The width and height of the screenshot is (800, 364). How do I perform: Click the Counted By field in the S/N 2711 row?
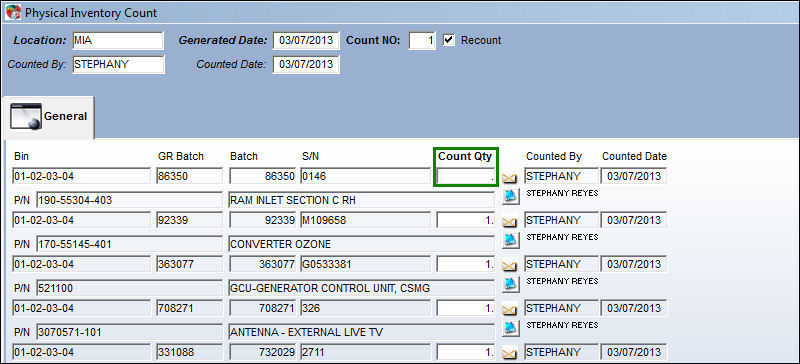click(561, 352)
